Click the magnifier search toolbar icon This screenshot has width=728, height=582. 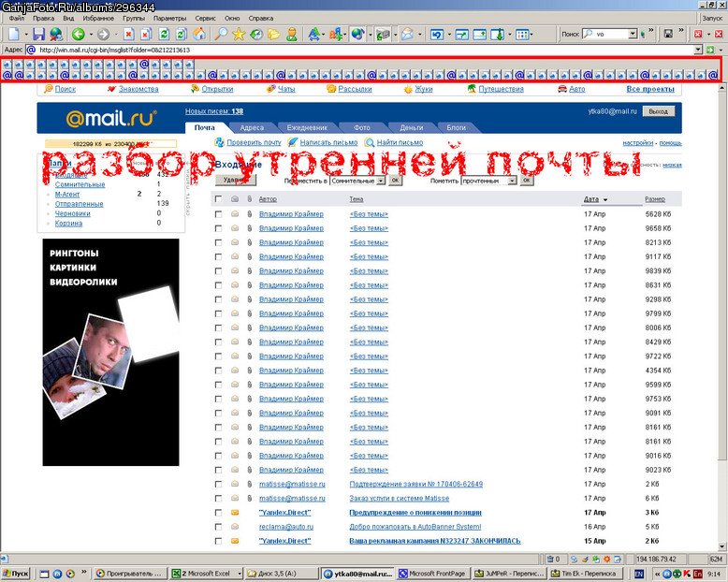tap(220, 35)
